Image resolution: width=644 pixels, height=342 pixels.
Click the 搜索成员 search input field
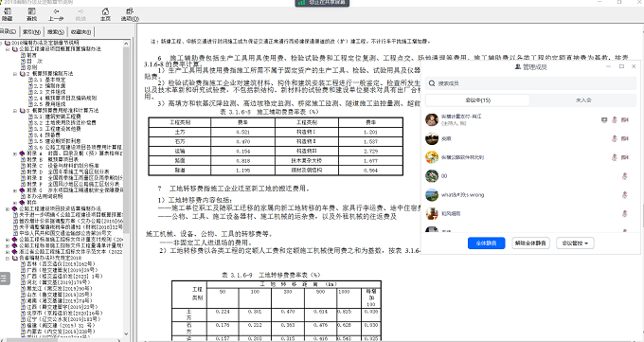tap(530, 83)
